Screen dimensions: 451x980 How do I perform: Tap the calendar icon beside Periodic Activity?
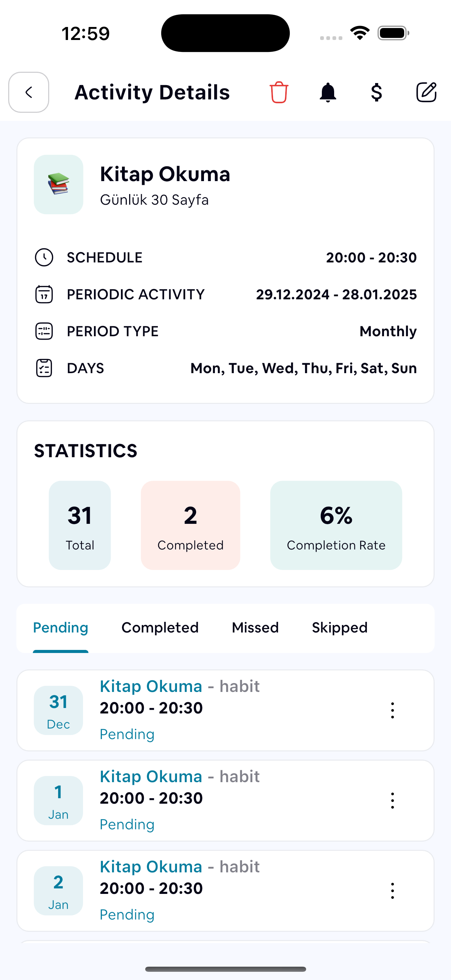44,295
